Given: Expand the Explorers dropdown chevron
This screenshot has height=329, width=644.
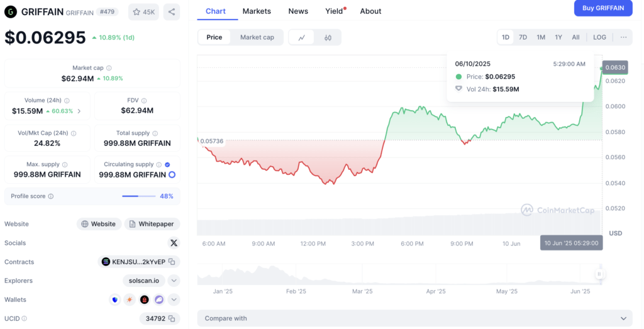Looking at the screenshot, I should click(174, 281).
